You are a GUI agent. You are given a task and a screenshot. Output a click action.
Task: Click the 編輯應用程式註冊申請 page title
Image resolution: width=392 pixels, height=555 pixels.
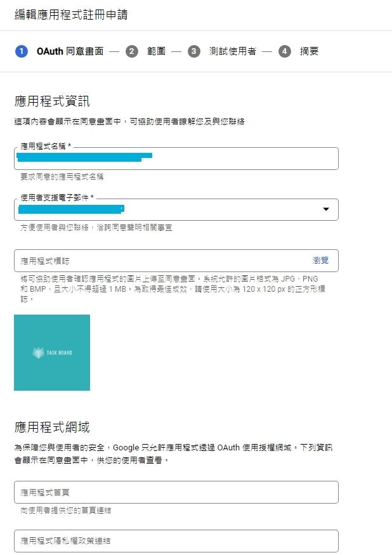coord(71,15)
